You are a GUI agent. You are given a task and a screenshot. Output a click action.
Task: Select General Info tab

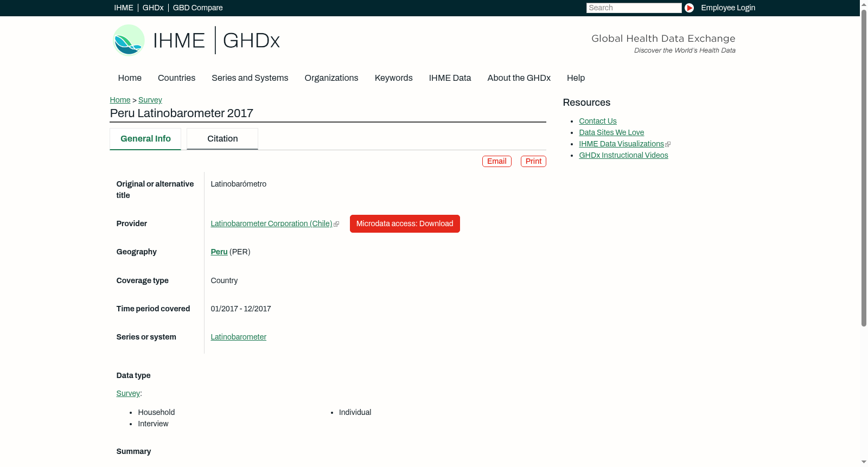click(145, 139)
